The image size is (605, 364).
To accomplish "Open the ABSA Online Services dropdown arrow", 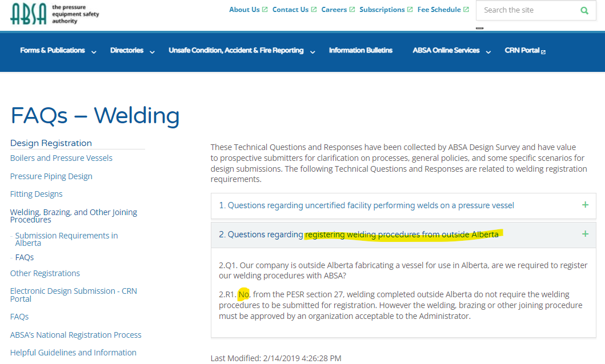I will (488, 52).
